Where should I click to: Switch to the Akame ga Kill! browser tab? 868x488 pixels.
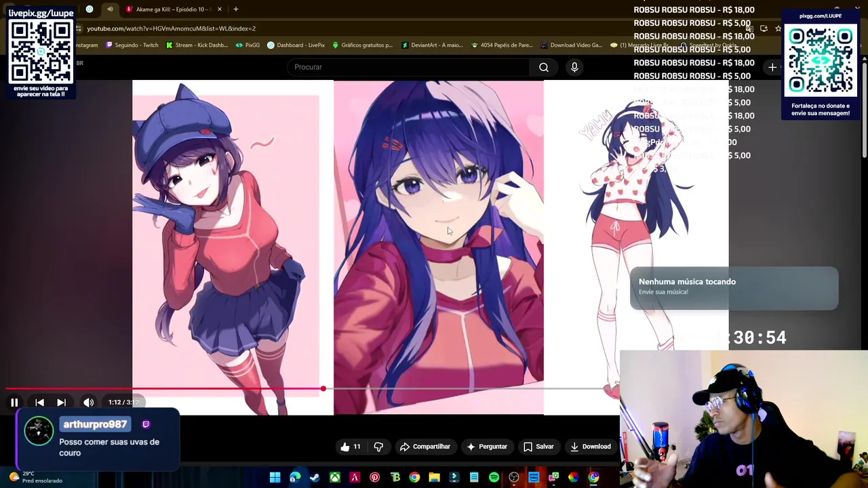click(174, 9)
